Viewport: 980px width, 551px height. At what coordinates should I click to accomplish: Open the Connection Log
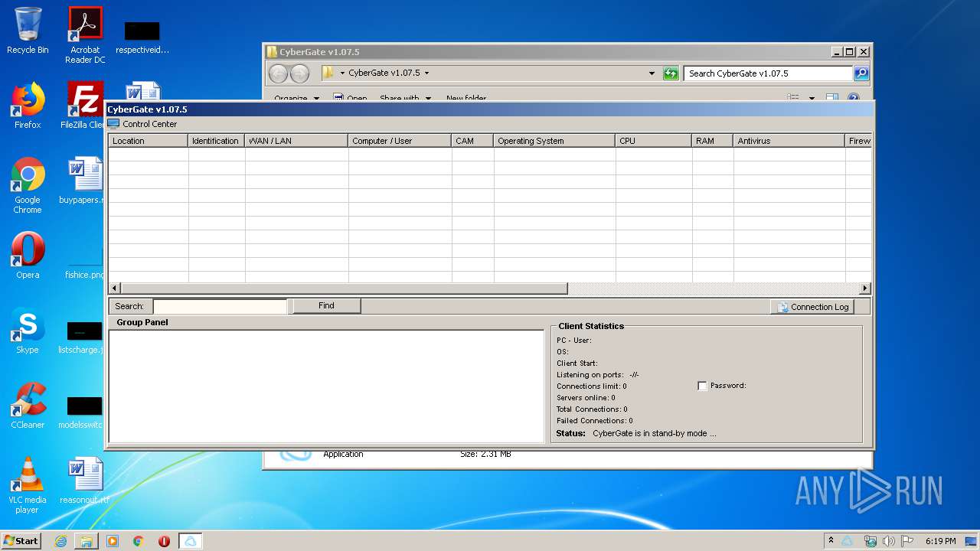[812, 307]
